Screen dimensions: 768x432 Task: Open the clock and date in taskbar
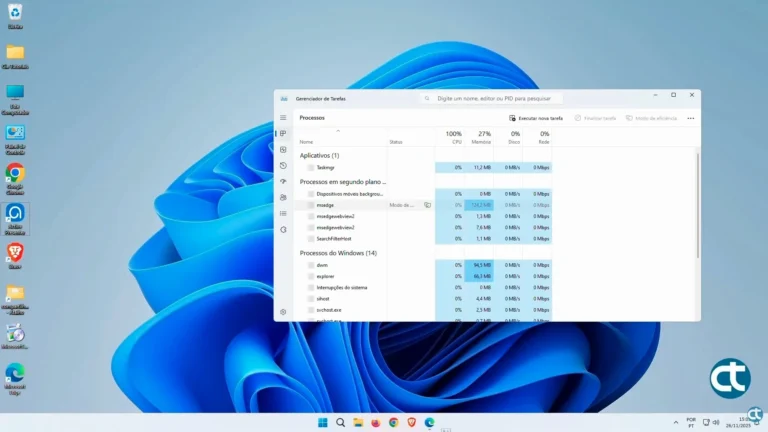tap(739, 423)
